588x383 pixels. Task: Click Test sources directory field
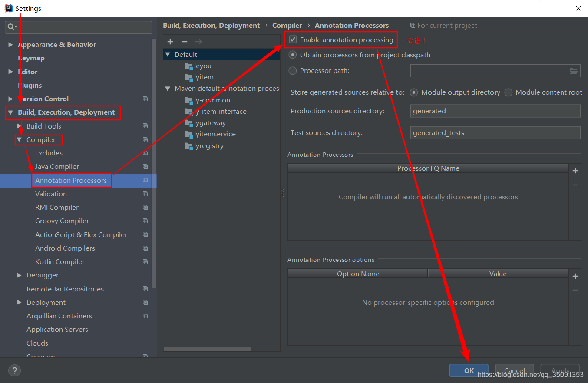[x=496, y=133]
